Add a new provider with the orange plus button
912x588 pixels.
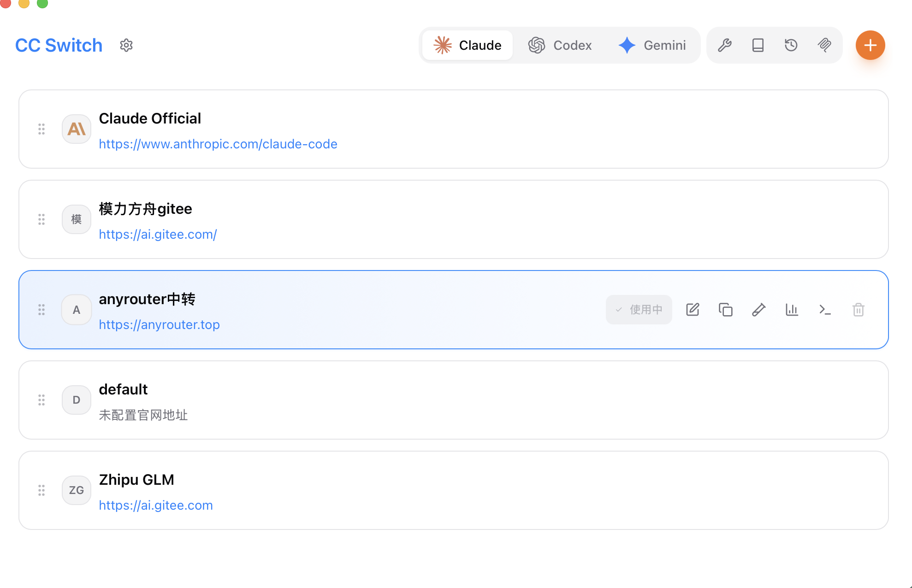(x=870, y=45)
